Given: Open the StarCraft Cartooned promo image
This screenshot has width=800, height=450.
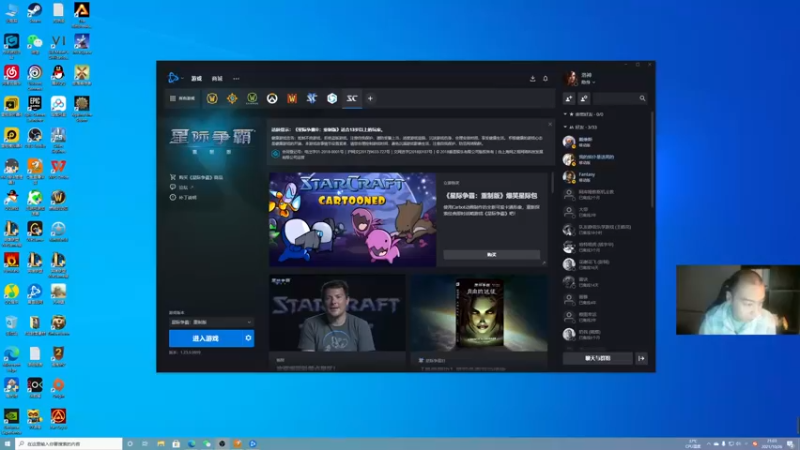Looking at the screenshot, I should (x=353, y=219).
